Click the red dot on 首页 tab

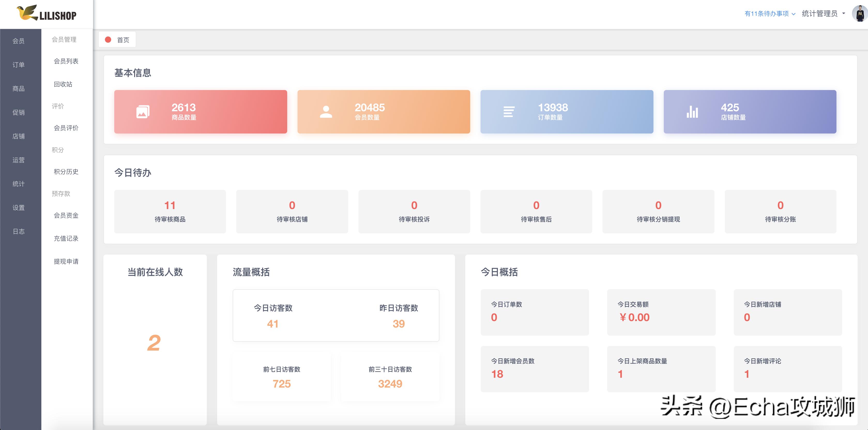pyautogui.click(x=108, y=40)
